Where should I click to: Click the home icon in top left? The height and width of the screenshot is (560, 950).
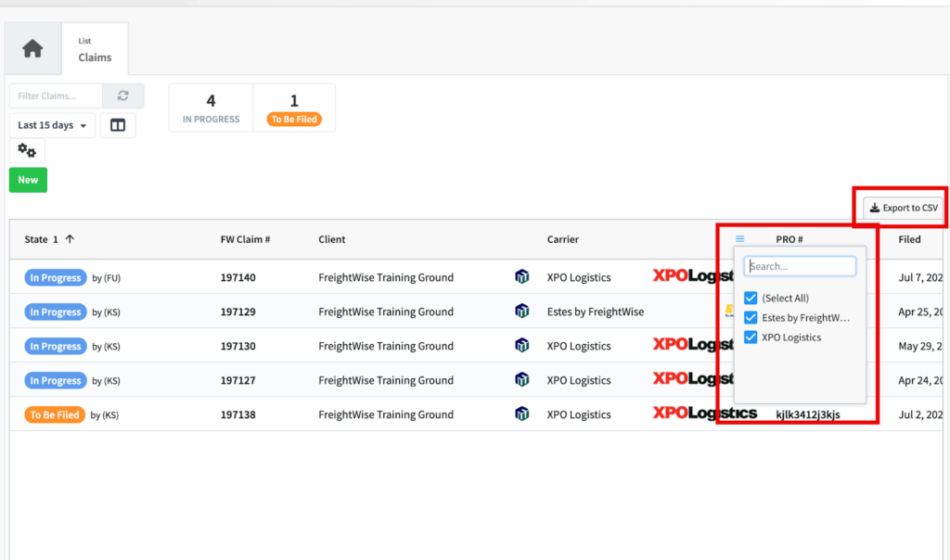pyautogui.click(x=32, y=47)
